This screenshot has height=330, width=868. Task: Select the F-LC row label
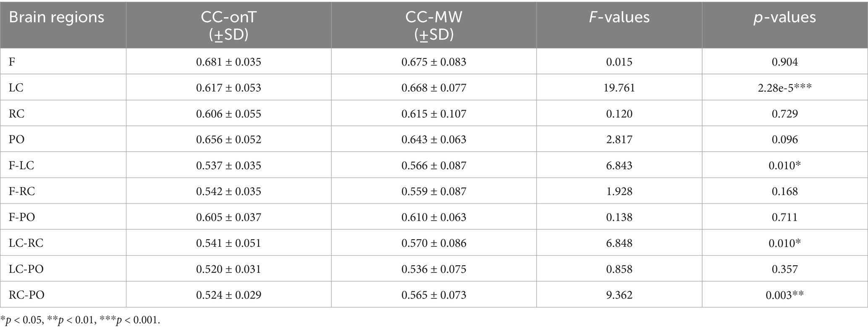(22, 165)
